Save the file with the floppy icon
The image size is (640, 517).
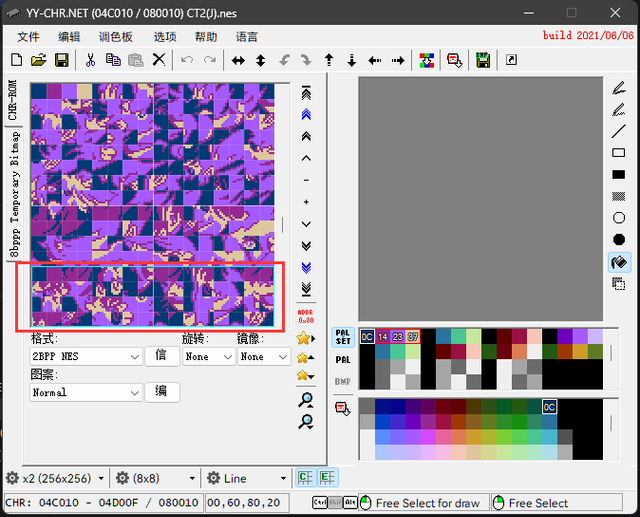pyautogui.click(x=62, y=60)
